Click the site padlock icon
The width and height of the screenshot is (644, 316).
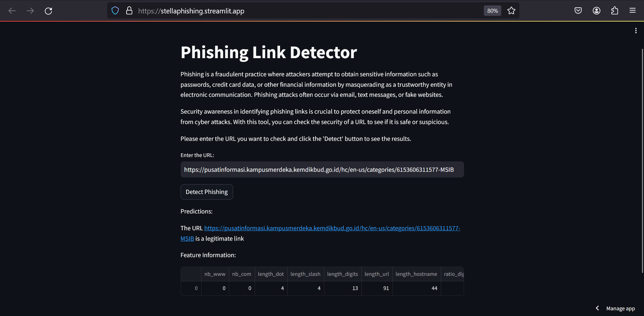[129, 11]
